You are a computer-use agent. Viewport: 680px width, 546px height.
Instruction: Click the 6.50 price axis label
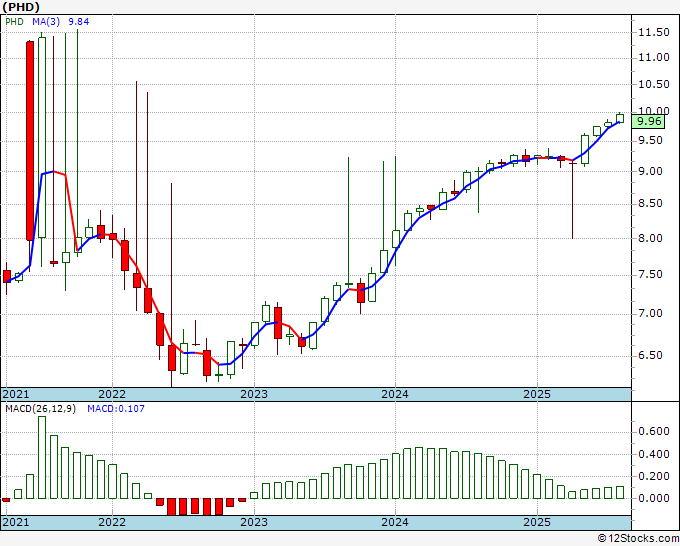coord(650,356)
